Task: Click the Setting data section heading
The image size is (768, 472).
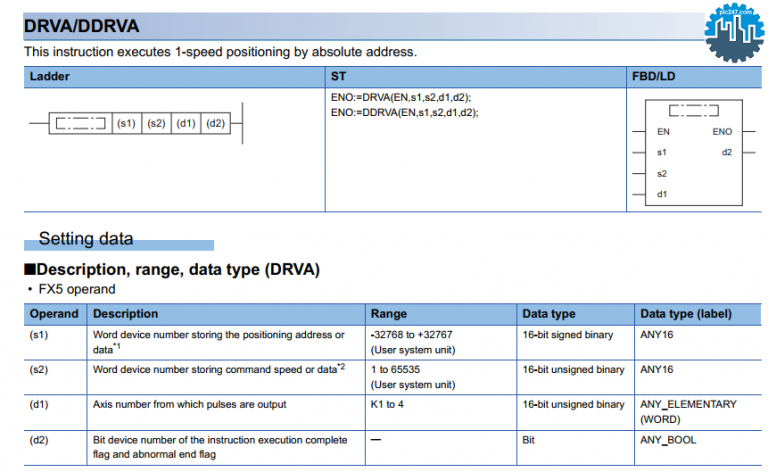Action: pyautogui.click(x=85, y=239)
